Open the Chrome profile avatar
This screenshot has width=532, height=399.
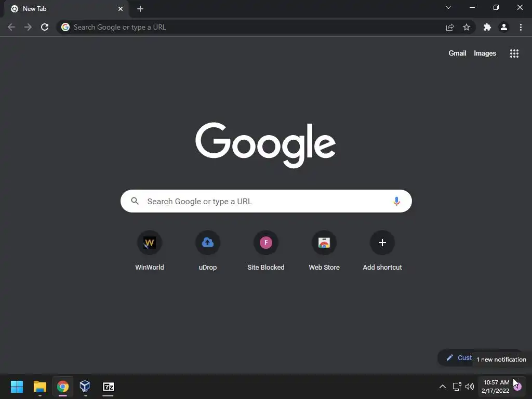[504, 27]
